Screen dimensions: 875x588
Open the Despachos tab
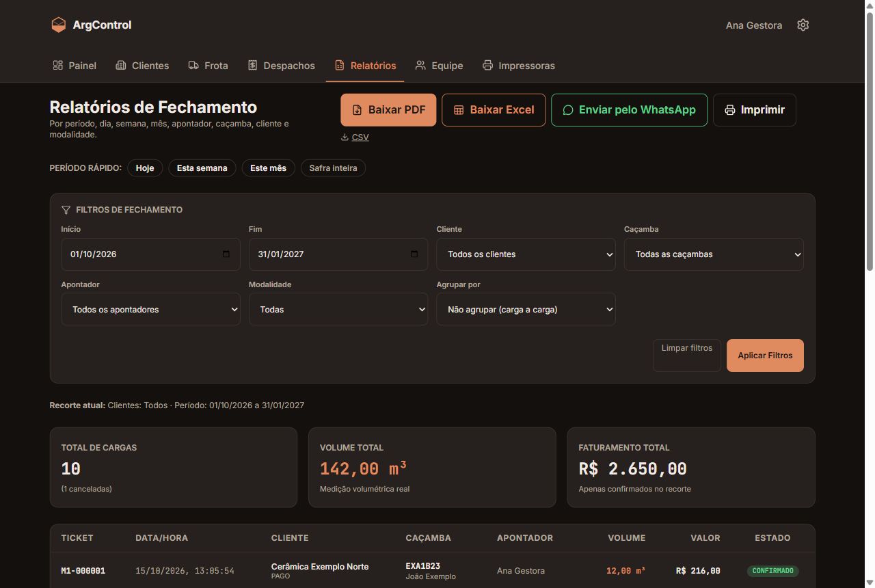tap(281, 66)
